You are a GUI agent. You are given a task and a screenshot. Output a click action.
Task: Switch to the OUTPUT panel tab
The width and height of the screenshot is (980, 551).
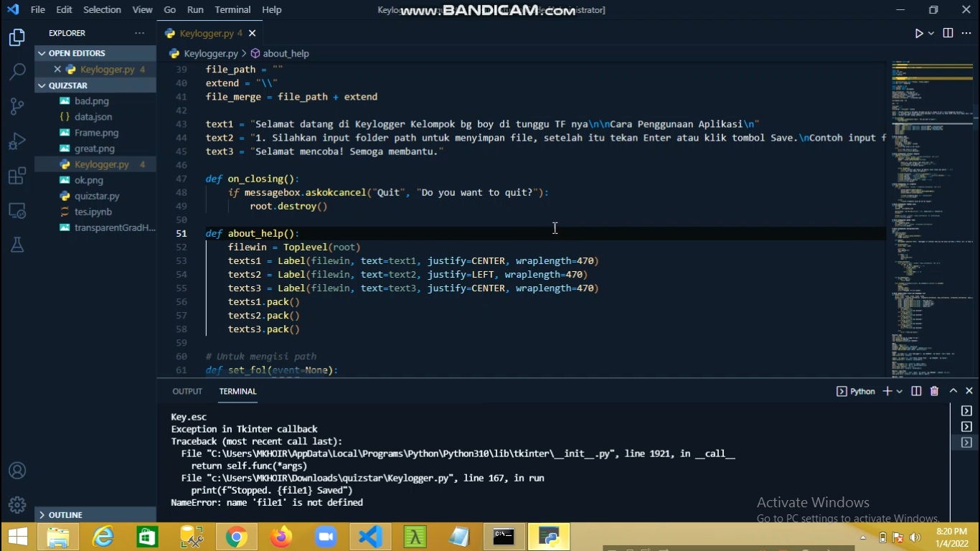(x=187, y=391)
